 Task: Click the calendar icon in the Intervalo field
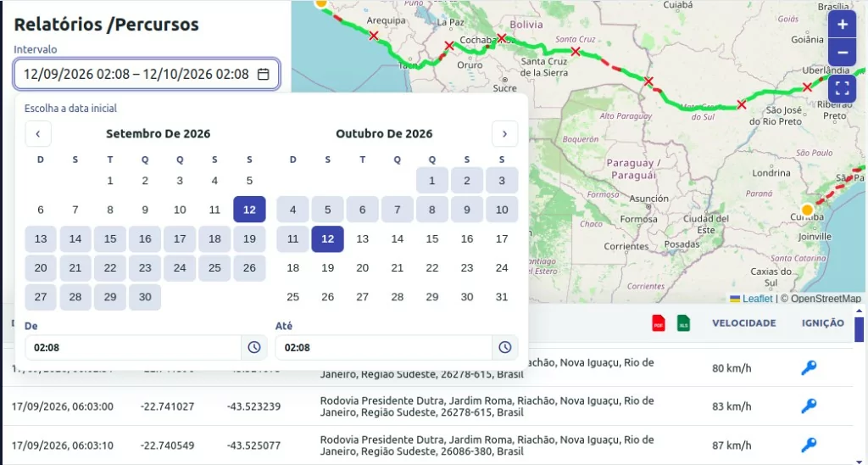pyautogui.click(x=264, y=74)
